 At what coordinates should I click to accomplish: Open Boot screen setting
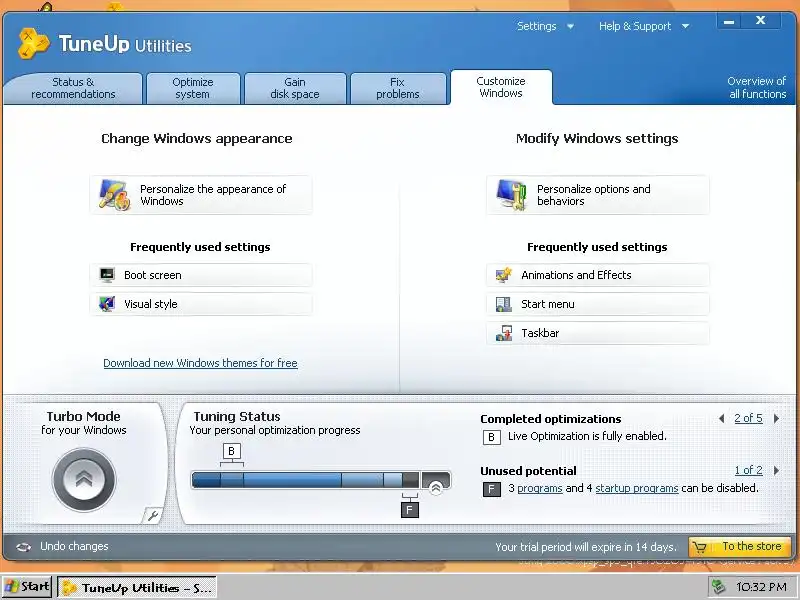pos(201,275)
